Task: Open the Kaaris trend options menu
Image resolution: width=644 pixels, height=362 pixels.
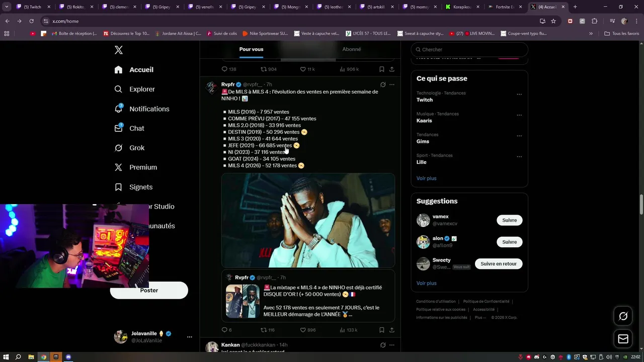Action: [519, 115]
